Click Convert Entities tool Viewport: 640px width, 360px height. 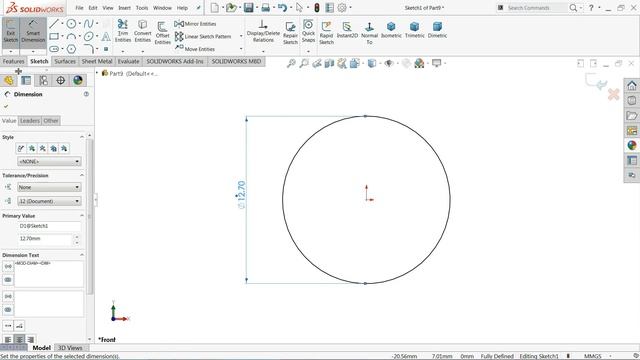(x=142, y=31)
